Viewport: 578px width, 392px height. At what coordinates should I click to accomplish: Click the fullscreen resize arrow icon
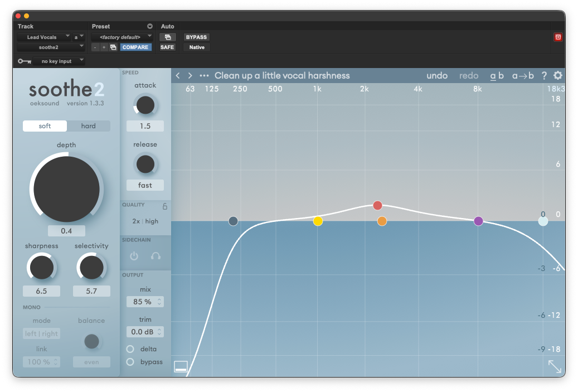click(554, 366)
